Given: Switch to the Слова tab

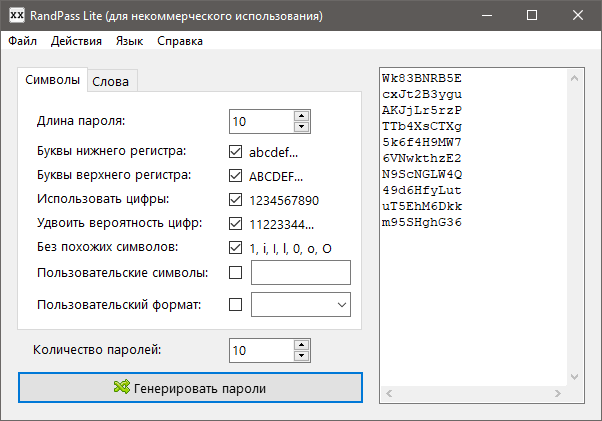Looking at the screenshot, I should coord(111,81).
